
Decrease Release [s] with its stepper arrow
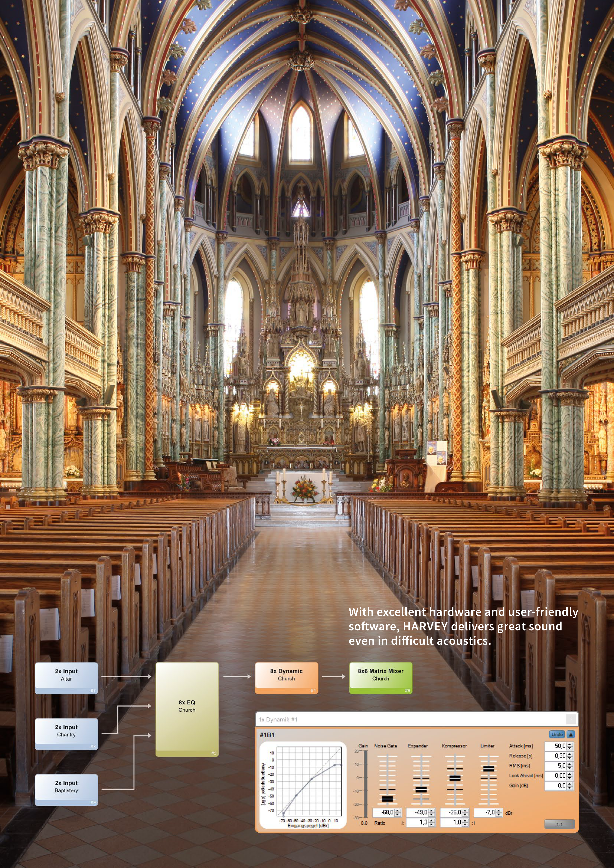pyautogui.click(x=570, y=758)
